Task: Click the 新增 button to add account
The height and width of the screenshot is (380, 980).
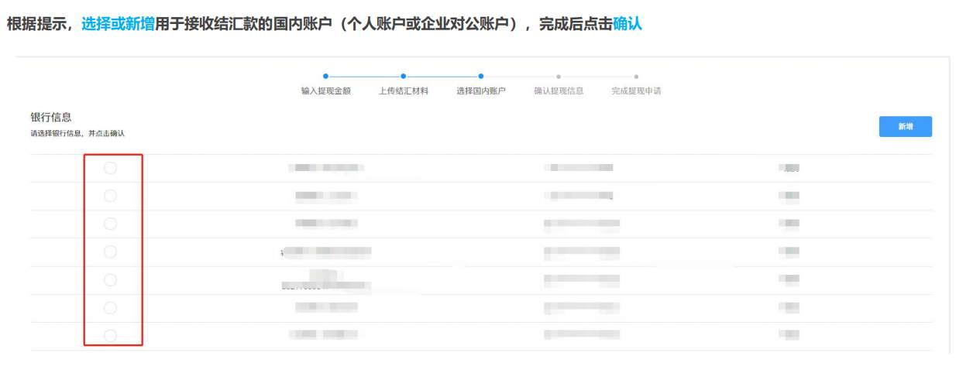Action: 905,126
